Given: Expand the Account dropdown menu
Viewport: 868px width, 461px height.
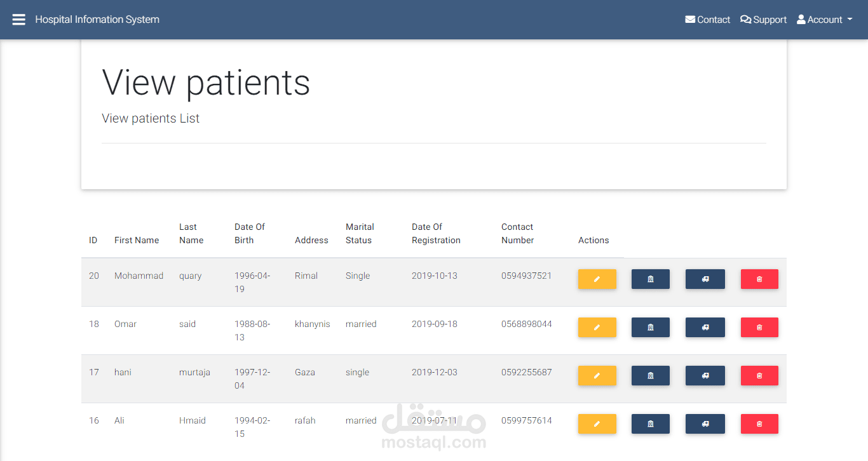Looking at the screenshot, I should [x=824, y=20].
